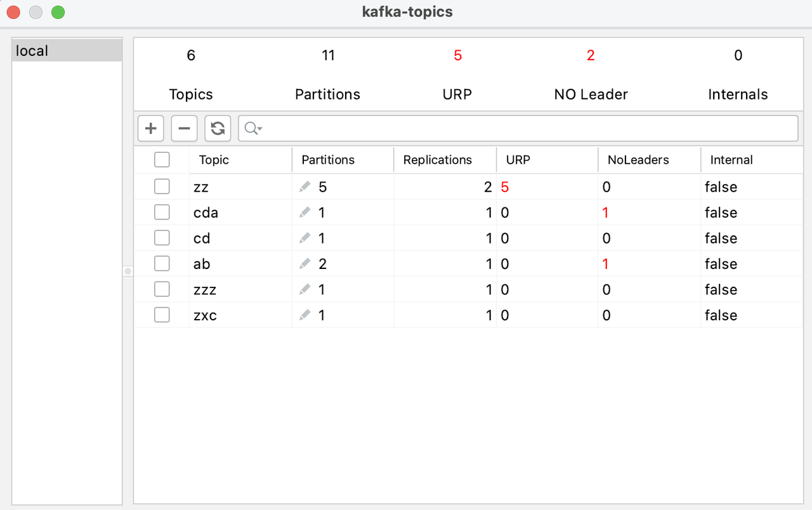This screenshot has height=510, width=812.
Task: Open the search options dropdown arrow
Action: (259, 129)
